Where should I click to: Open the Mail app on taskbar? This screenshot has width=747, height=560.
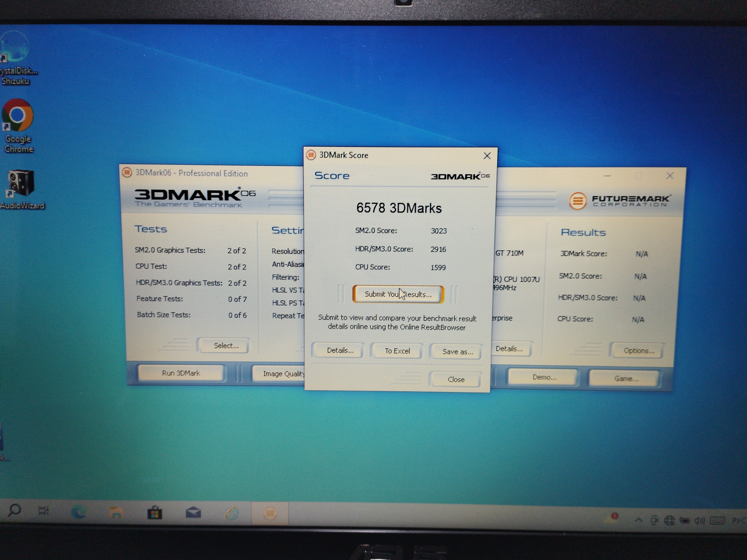tap(193, 513)
